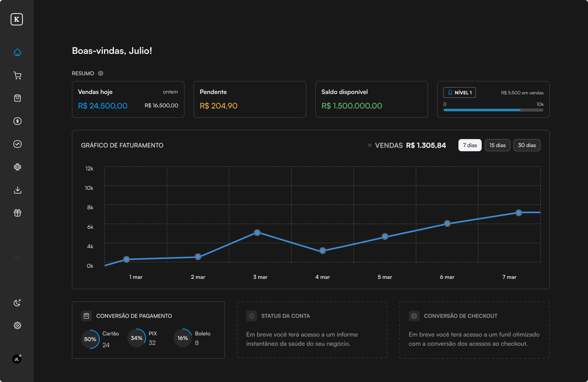This screenshot has width=588, height=382.
Task: Toggle dark mode moon icon
Action: point(17,303)
